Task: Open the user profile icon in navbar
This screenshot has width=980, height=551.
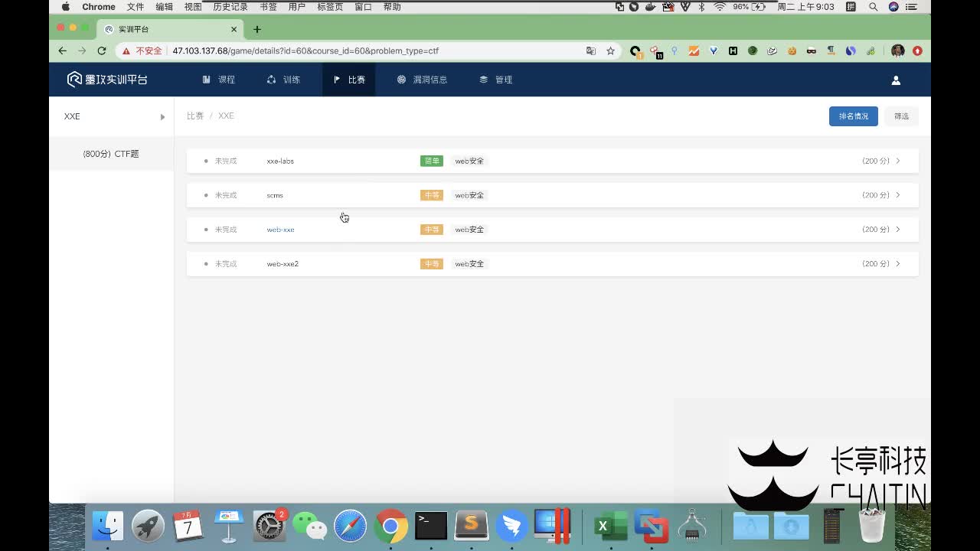Action: [896, 80]
